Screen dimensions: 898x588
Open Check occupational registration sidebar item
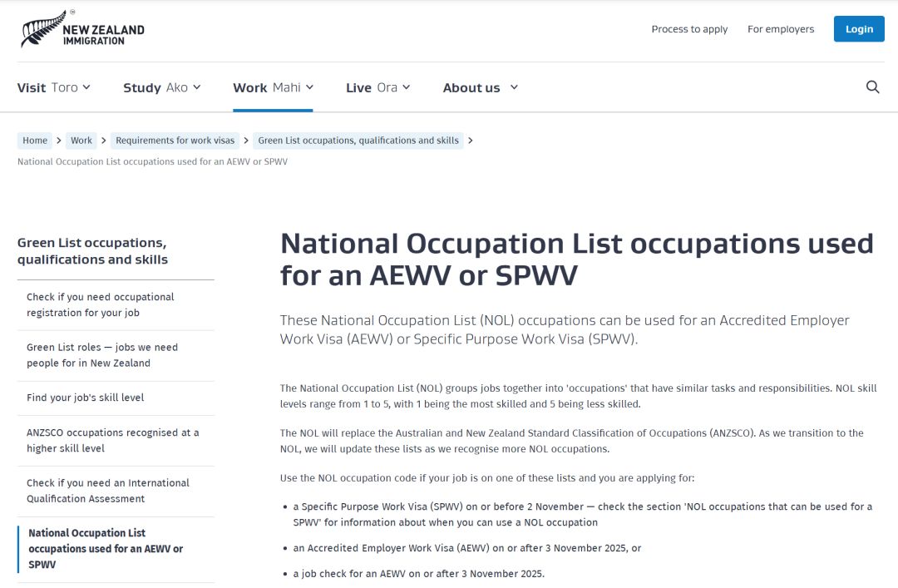(x=100, y=304)
